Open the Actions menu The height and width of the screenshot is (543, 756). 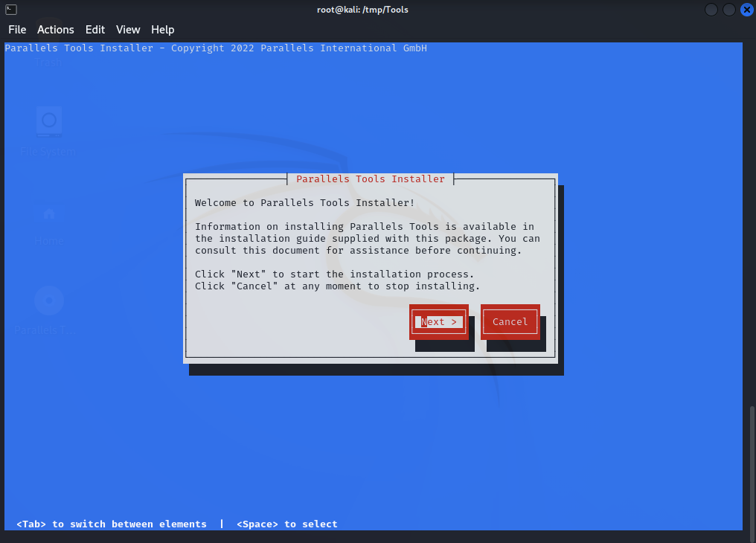56,30
